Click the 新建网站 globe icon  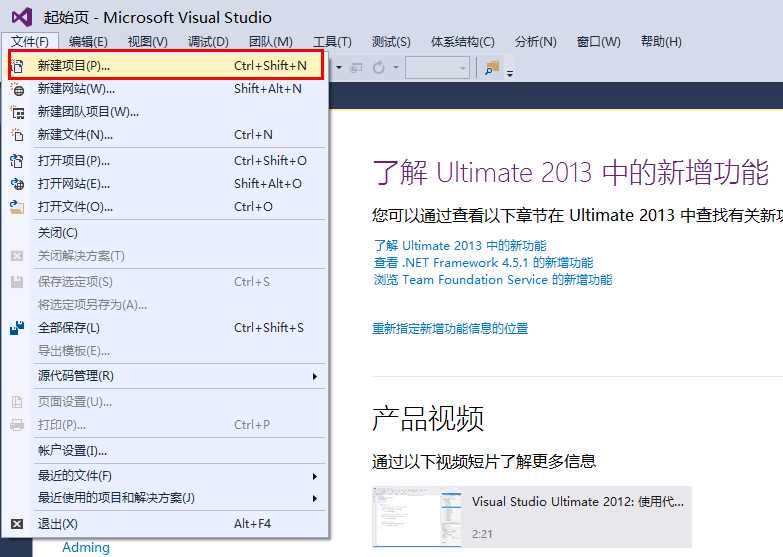pos(17,89)
